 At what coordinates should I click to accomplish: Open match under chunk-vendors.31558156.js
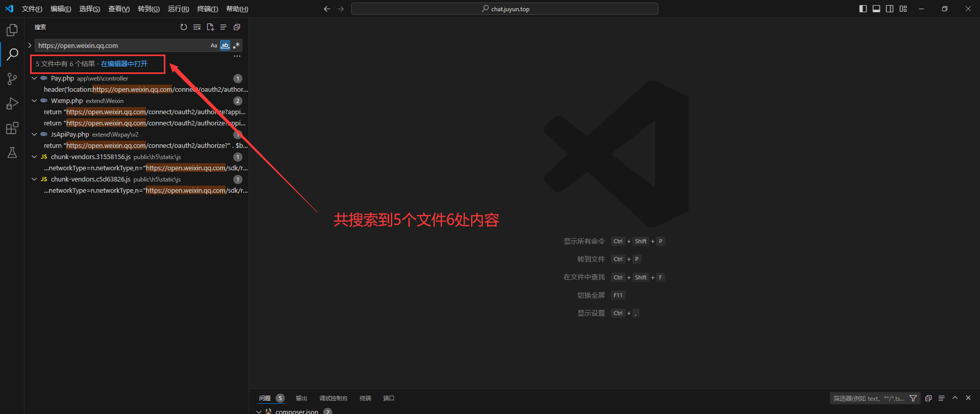pos(145,168)
